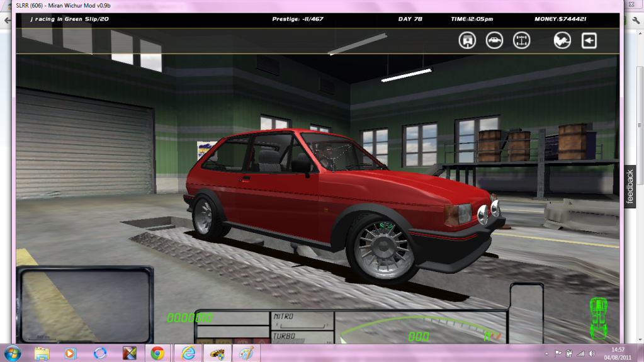Click the green car damage diagram
The width and height of the screenshot is (644, 362).
599,319
